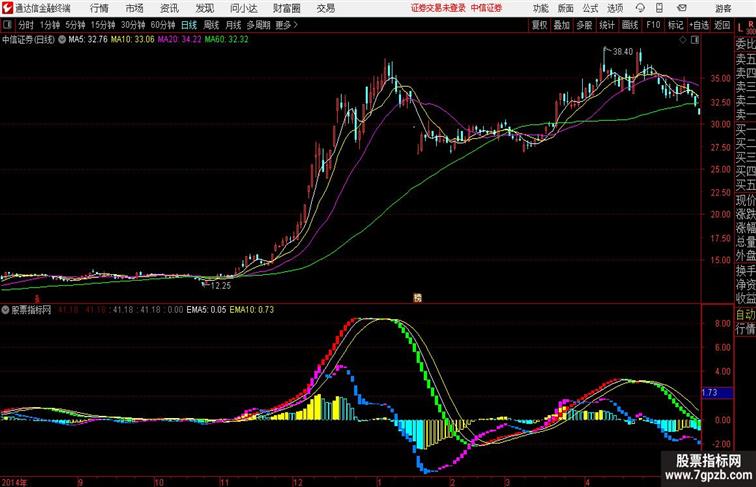Open the mail envelope icon
The image size is (756, 487).
click(x=682, y=8)
